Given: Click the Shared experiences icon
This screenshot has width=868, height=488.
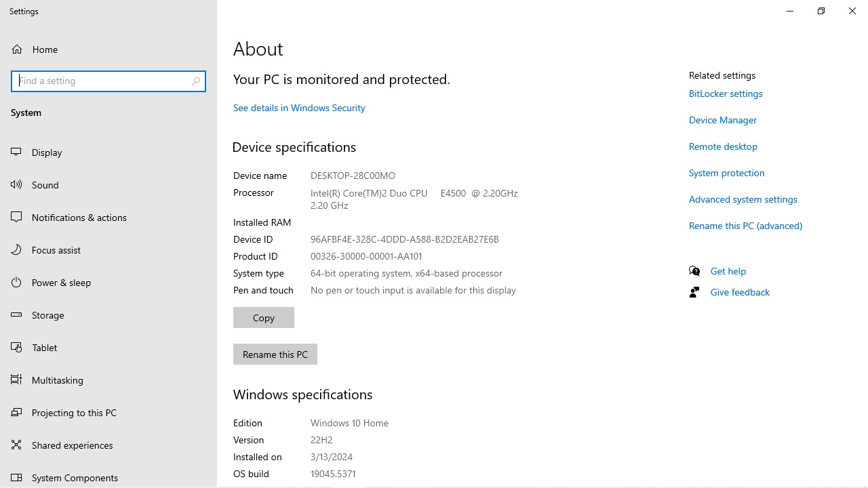Looking at the screenshot, I should [x=17, y=445].
